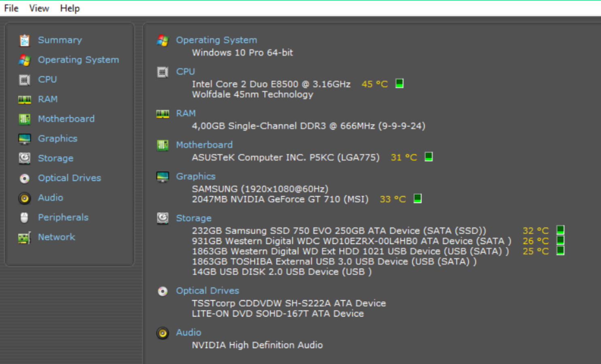Screen dimensions: 601x364
Task: Click the RAM stick icon in sidebar
Action: point(24,99)
